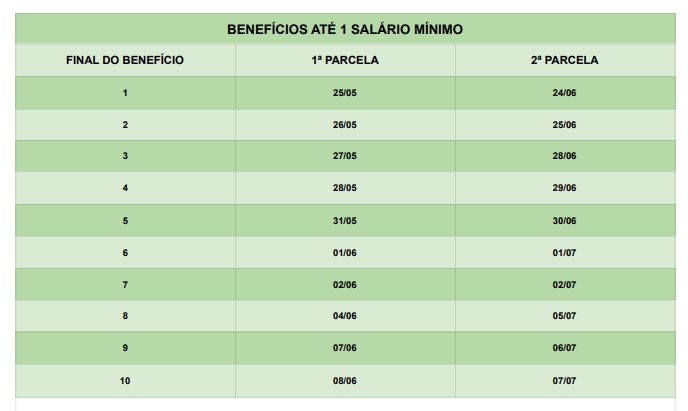Click benefit ending number 4 cell
Screen dimensions: 688x411
click(125, 188)
